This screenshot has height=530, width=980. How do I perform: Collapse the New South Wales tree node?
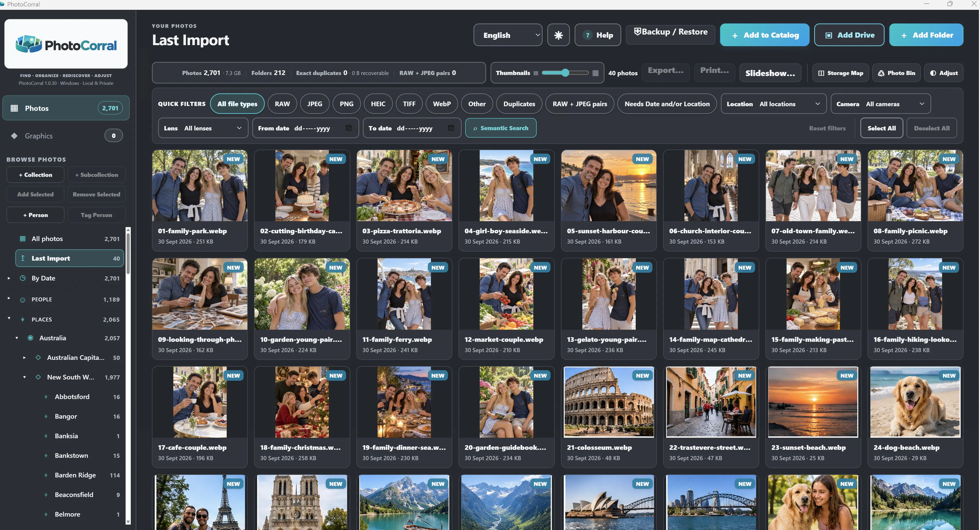[x=24, y=377]
